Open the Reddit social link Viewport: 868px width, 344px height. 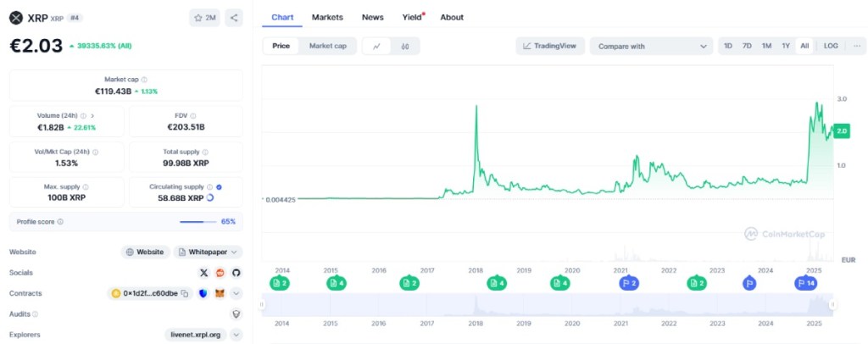[220, 273]
